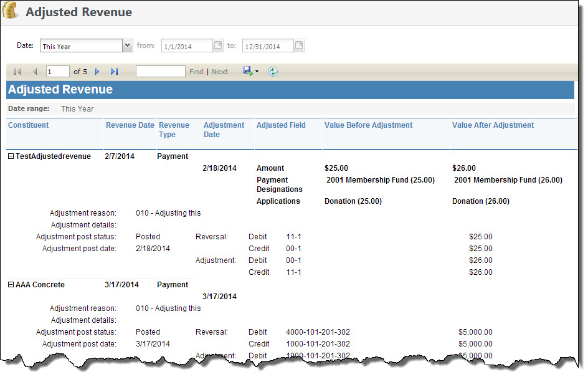Click the from date field 1/1/2014
The image size is (588, 382).
(x=187, y=45)
